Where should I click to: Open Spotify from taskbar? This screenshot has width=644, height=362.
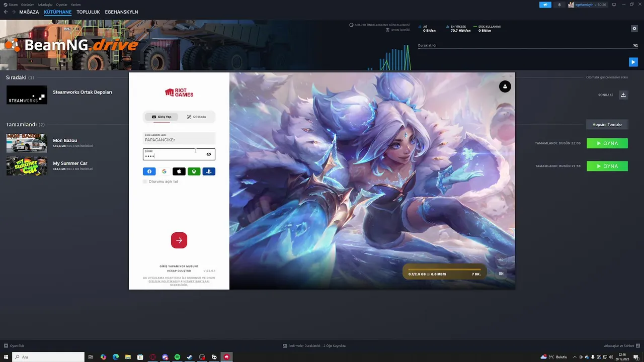(177, 357)
